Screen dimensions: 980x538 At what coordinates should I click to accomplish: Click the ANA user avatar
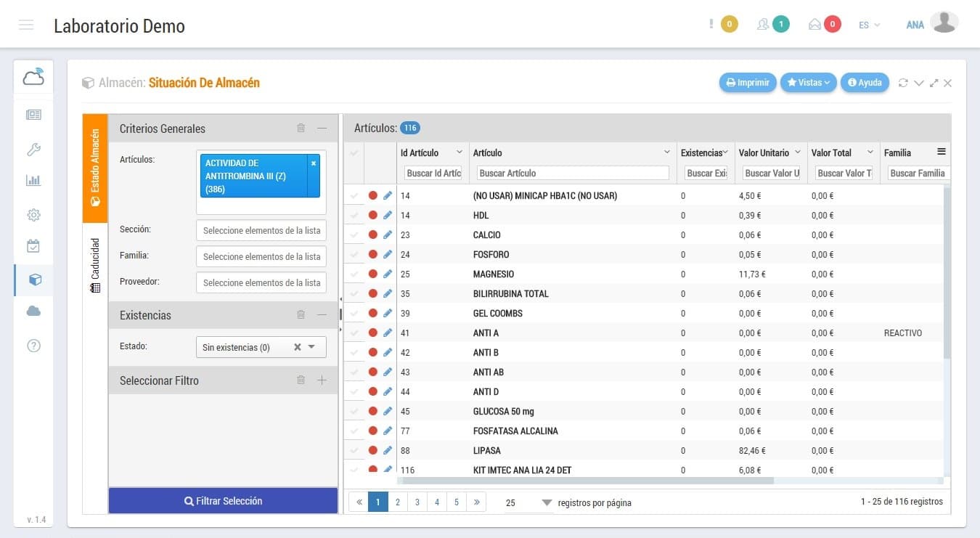pyautogui.click(x=944, y=23)
